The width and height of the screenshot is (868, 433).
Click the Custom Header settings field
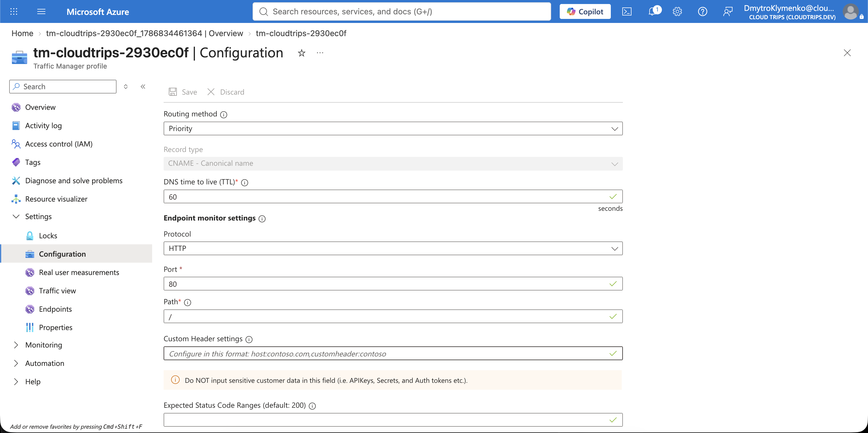pyautogui.click(x=393, y=354)
